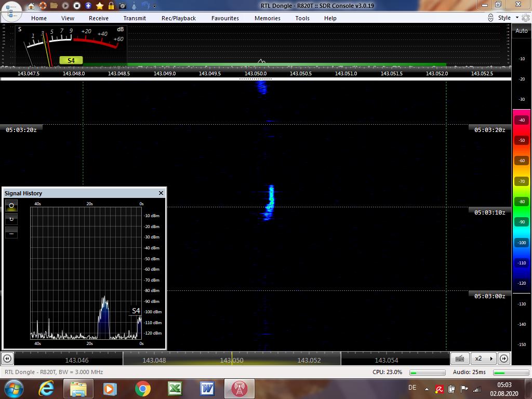Screen dimensions: 532x399
Task: Start the radio with the play icon
Action: (65, 6)
